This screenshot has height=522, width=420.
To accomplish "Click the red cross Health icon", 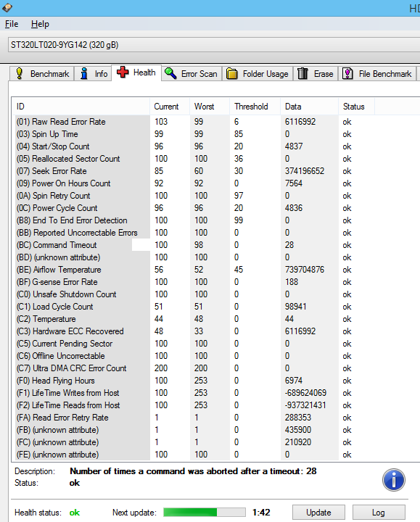I will pos(123,72).
